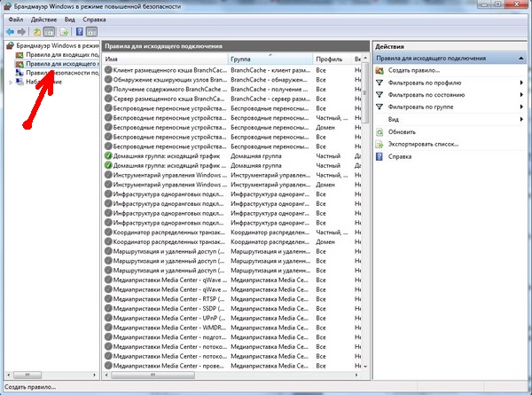Click the Up one level folder icon
The height and width of the screenshot is (395, 532).
36,32
